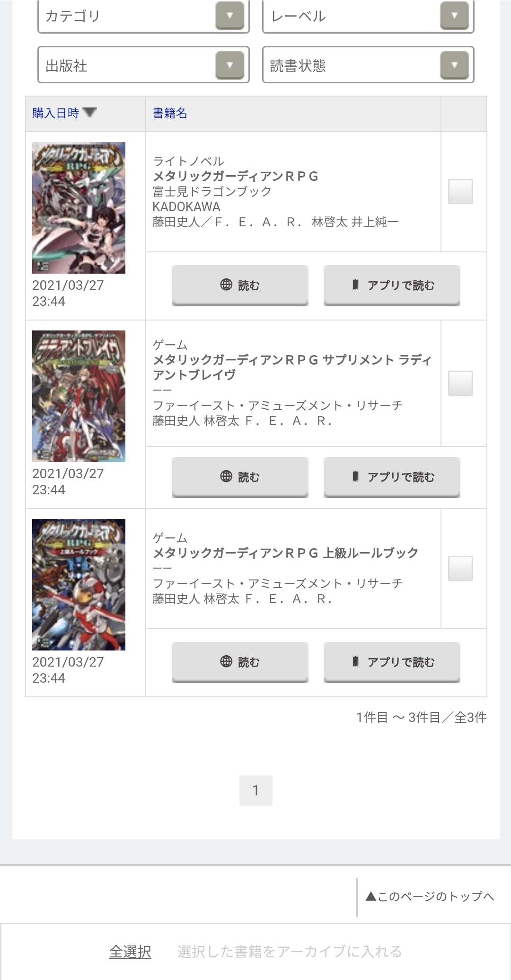Click the ラディアントブレイヴ cover image
Viewport: 511px width, 980px height.
pos(79,396)
